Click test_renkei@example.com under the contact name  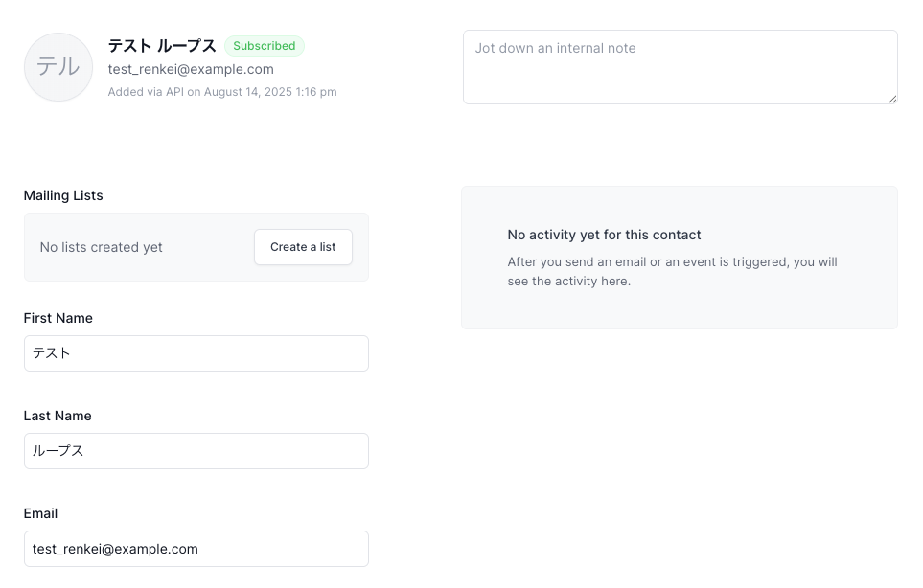tap(191, 69)
